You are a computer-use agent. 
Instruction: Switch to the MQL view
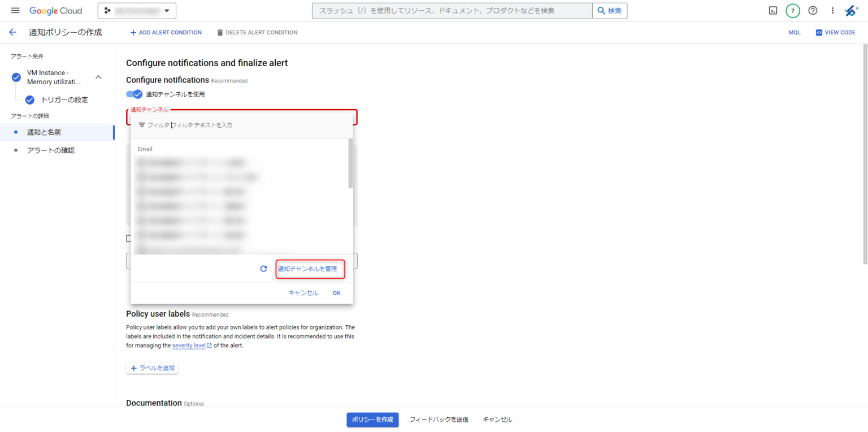[x=794, y=32]
